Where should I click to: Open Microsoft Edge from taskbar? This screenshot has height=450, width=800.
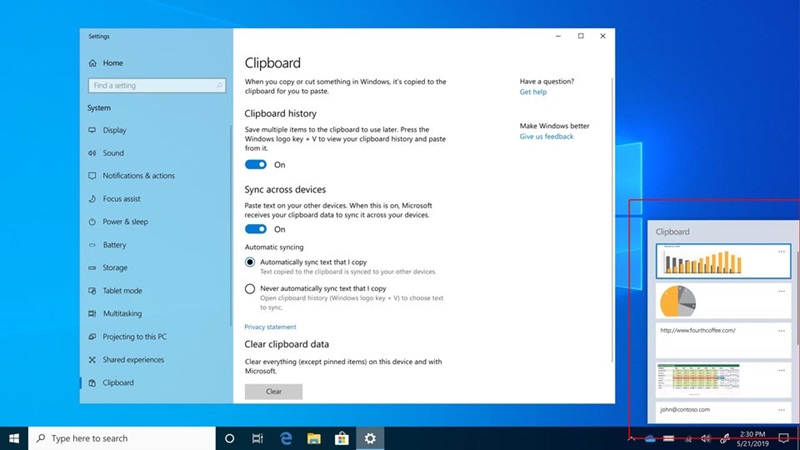click(x=285, y=438)
